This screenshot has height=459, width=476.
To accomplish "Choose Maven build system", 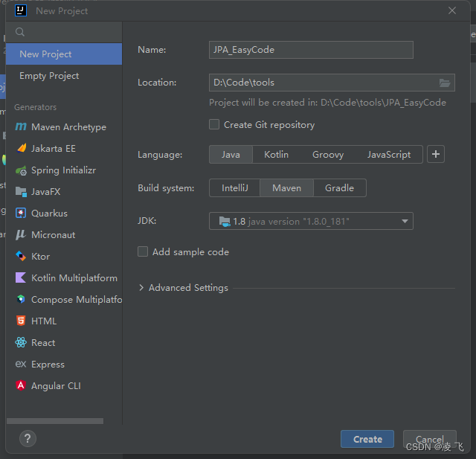I will click(x=286, y=188).
